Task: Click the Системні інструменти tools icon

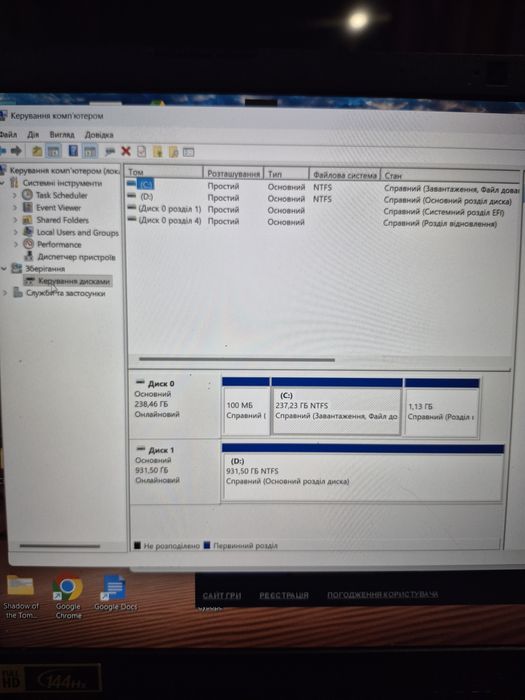Action: click(x=14, y=183)
